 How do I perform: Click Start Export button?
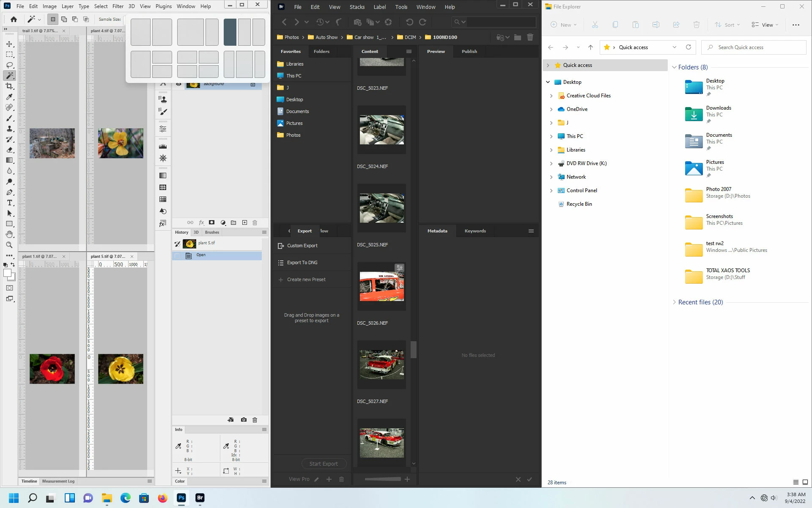tap(324, 464)
